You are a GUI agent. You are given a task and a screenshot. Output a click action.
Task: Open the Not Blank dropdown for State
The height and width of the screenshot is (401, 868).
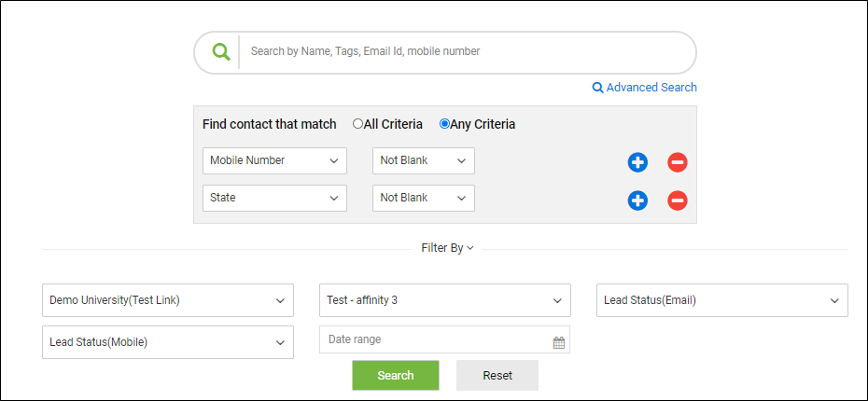[x=424, y=198]
